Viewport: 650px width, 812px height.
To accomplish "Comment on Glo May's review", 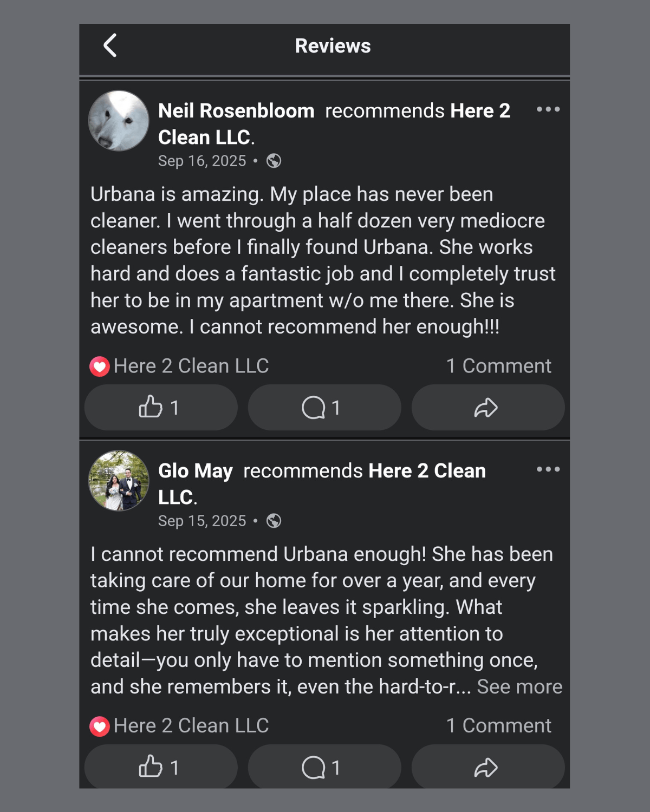I will (324, 767).
